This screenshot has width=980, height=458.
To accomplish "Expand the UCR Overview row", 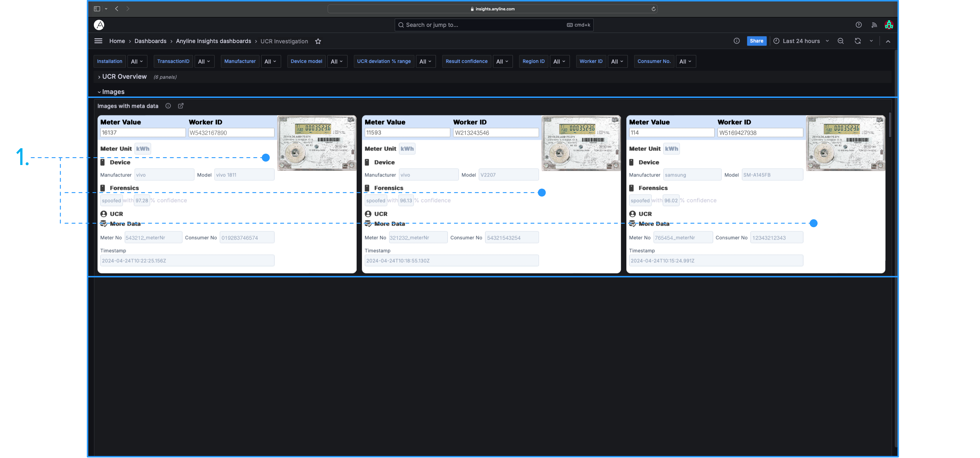I will (x=124, y=77).
